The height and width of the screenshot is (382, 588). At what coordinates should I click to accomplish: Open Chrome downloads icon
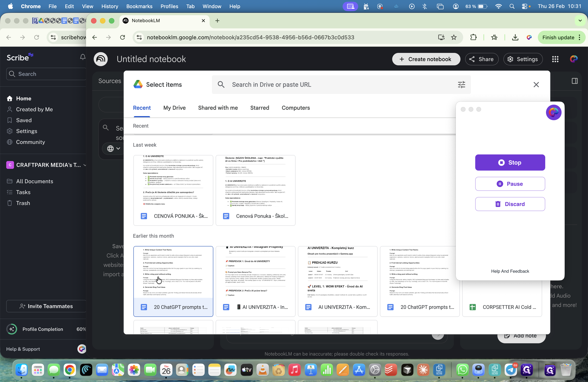tap(515, 37)
